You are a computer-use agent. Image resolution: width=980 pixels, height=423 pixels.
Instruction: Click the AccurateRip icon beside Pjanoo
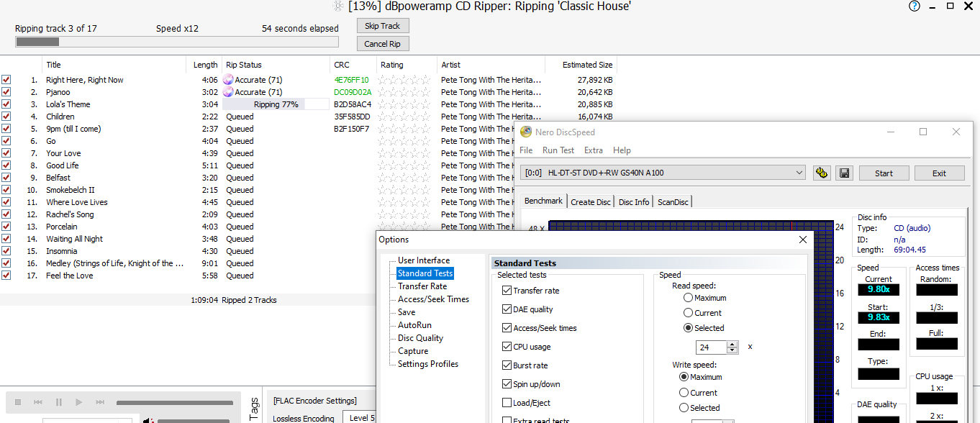228,92
